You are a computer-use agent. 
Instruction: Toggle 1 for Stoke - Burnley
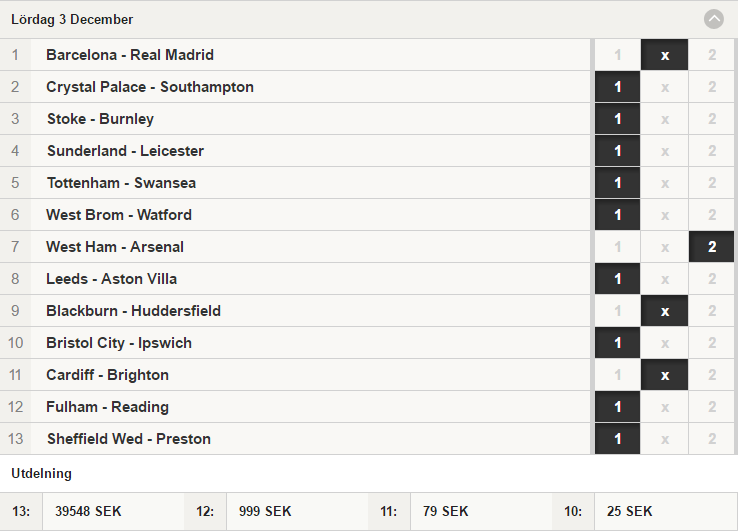(x=618, y=119)
